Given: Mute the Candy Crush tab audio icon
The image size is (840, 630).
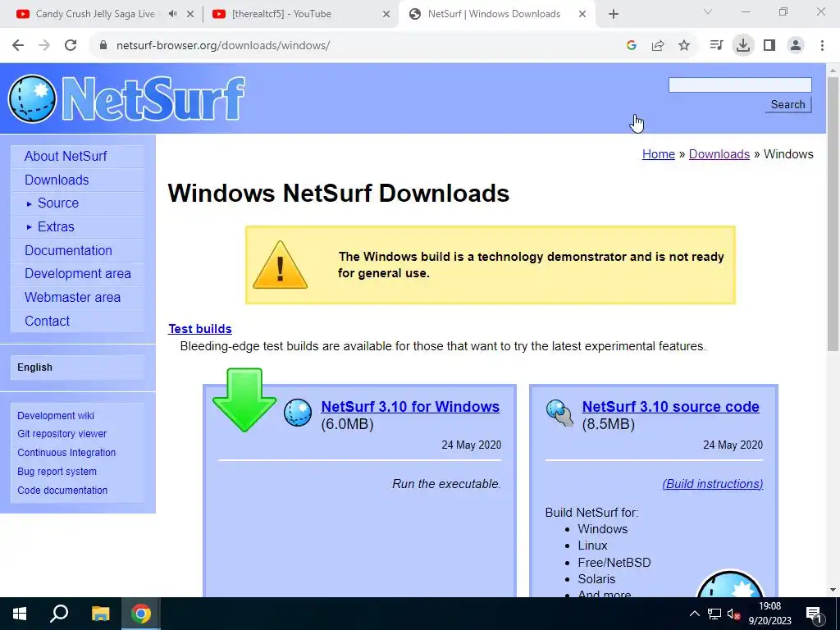Looking at the screenshot, I should coord(172,14).
